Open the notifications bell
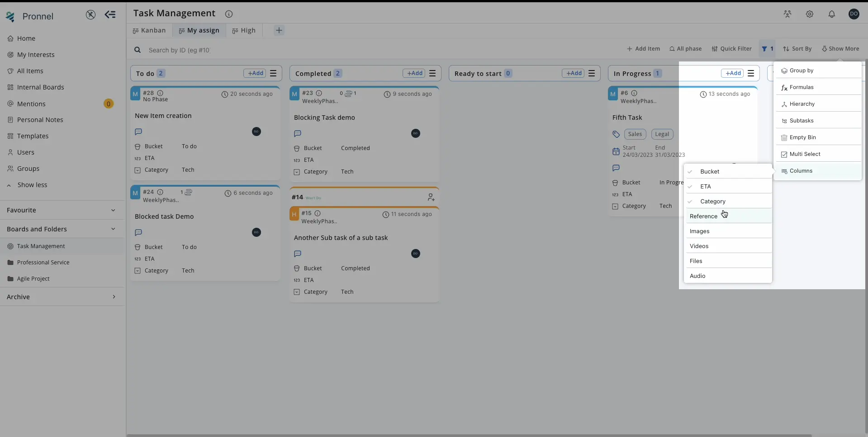The height and width of the screenshot is (437, 868). tap(832, 14)
